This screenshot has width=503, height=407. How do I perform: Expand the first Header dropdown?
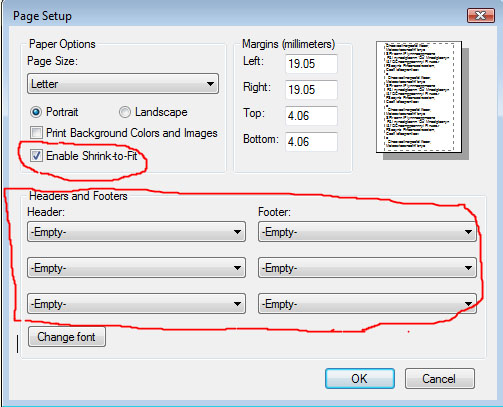point(136,232)
